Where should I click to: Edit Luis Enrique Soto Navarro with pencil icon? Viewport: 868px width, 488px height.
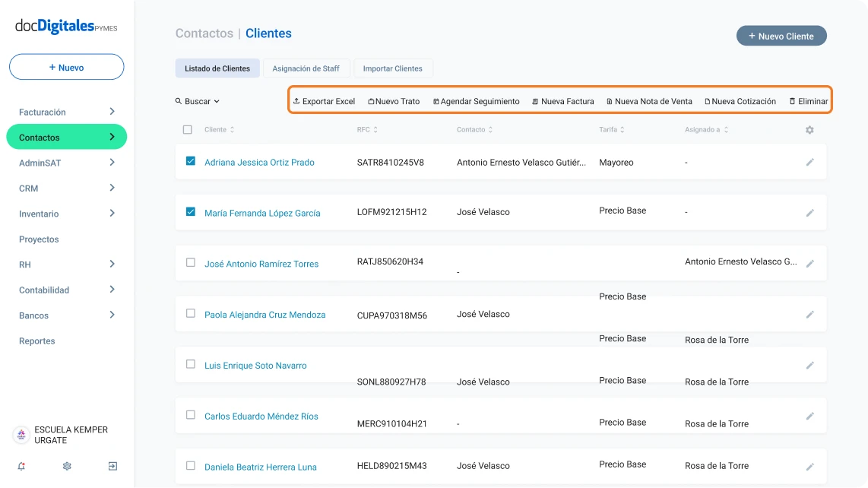[810, 366]
